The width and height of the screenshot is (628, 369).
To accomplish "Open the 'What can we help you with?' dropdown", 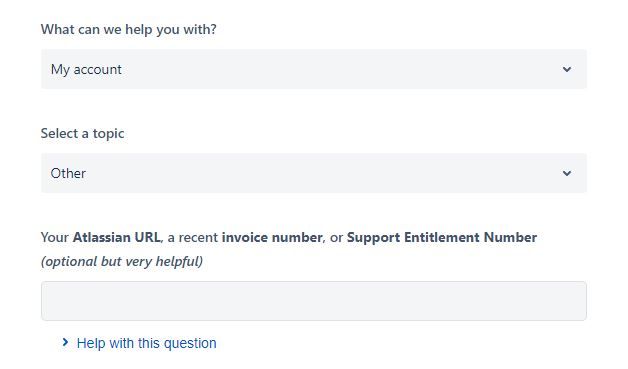I will click(314, 69).
